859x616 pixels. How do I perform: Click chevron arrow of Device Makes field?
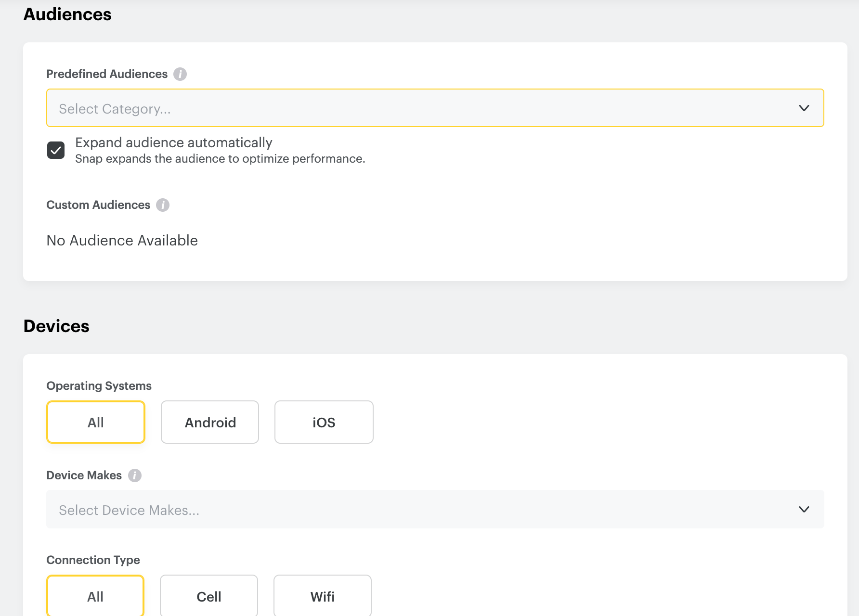[804, 509]
